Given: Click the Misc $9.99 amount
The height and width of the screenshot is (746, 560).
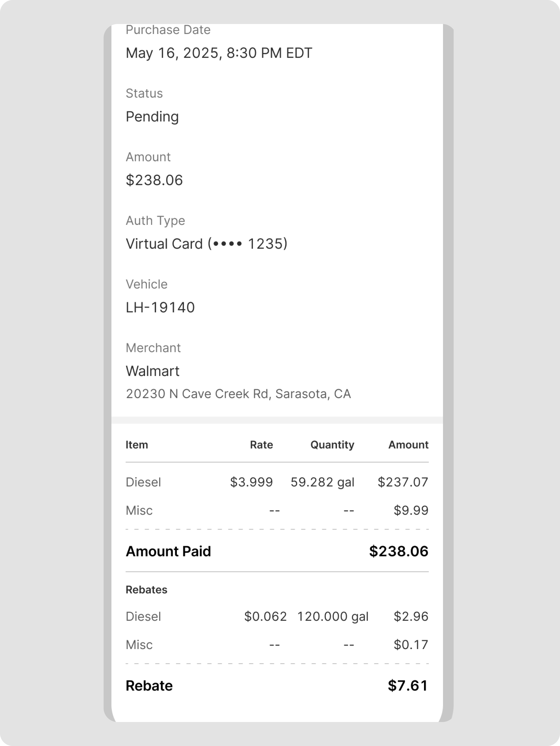Looking at the screenshot, I should coord(411,511).
